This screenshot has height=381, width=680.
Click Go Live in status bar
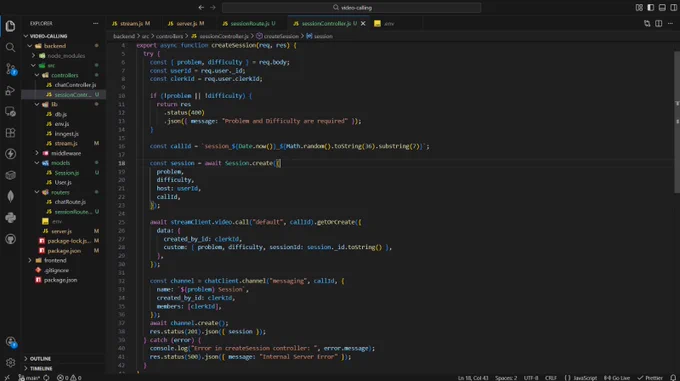pos(617,378)
